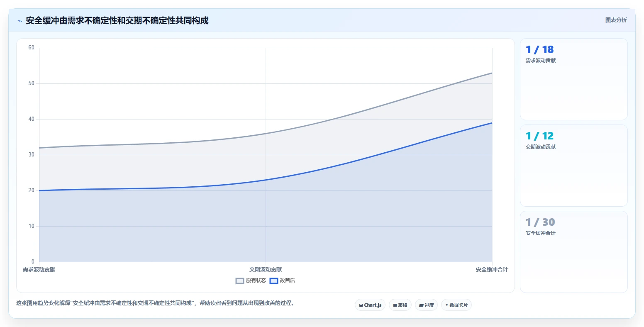This screenshot has width=644, height=327.
Task: Click the y-axis value 60
Action: (32, 48)
